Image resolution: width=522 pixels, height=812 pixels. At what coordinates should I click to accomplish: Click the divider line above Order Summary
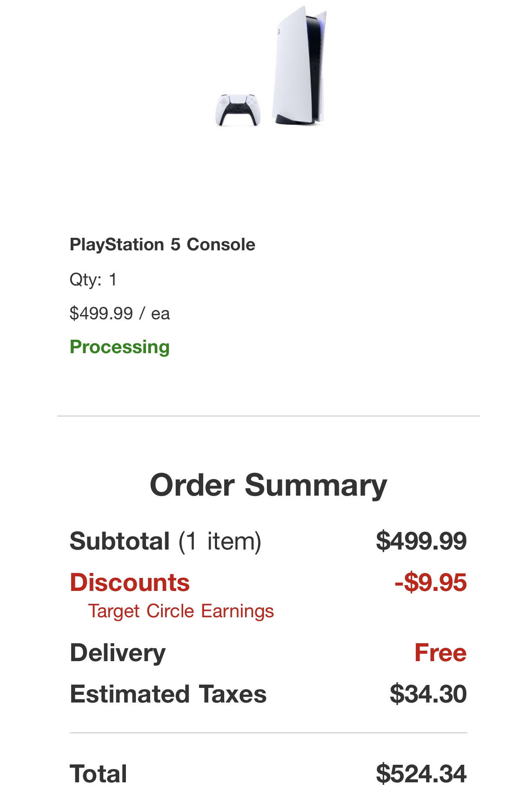pyautogui.click(x=268, y=416)
